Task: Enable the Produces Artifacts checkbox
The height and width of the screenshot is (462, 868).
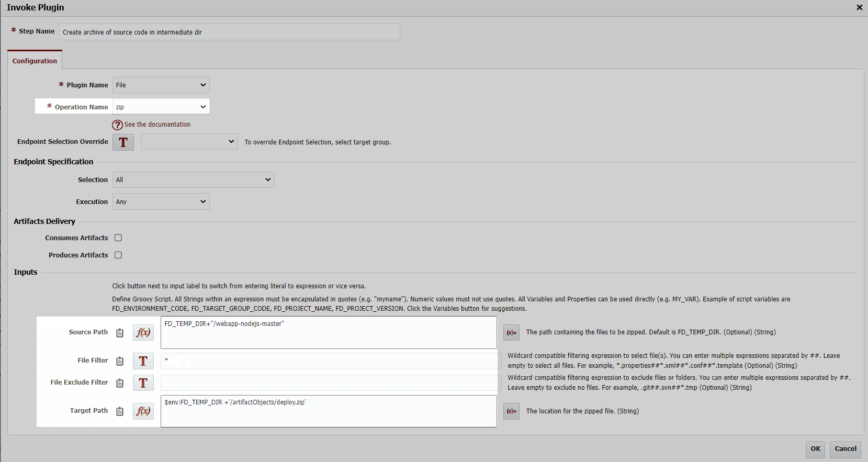Action: click(x=118, y=255)
